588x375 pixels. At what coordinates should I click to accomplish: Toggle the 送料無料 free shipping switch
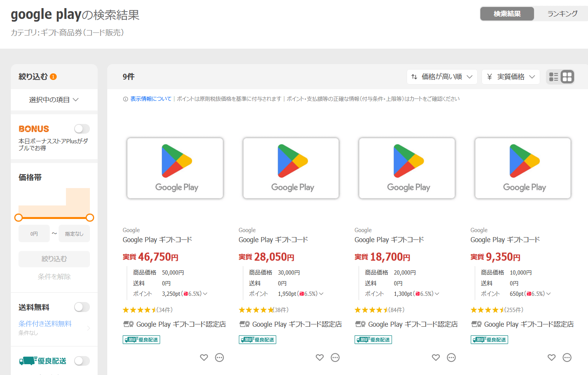[x=82, y=307]
